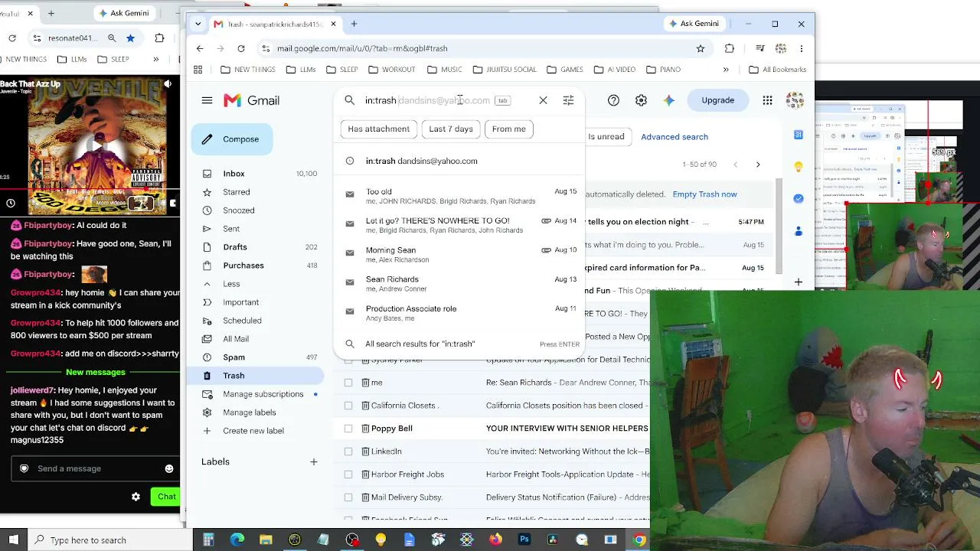Open Chrome apps grid in bookmarks bar
This screenshot has height=551, width=980.
click(x=198, y=70)
